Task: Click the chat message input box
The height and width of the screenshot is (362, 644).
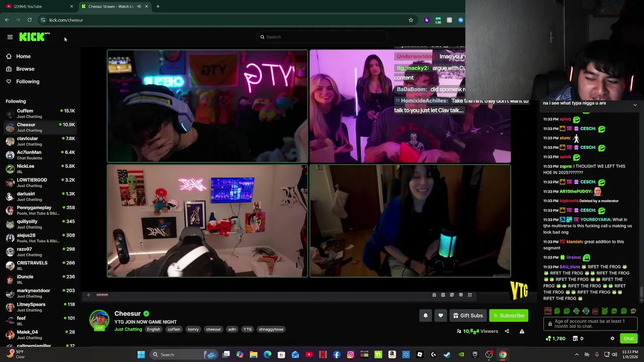Action: point(590,324)
